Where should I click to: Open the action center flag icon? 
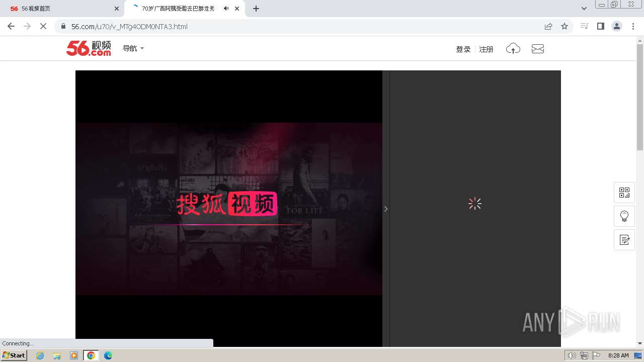tap(596, 355)
